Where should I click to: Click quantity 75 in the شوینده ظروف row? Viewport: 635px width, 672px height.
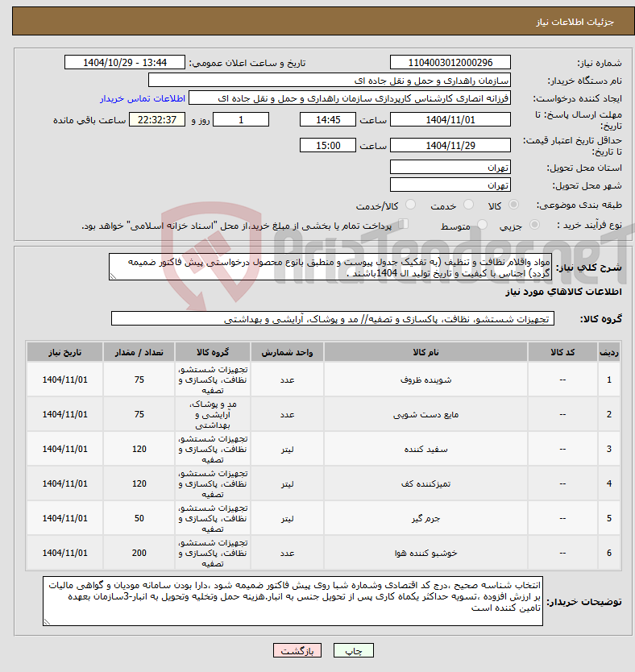(x=139, y=380)
